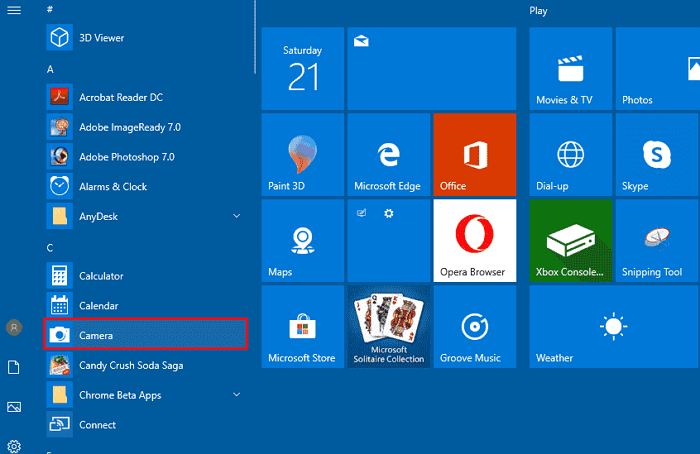Viewport: 700px width, 454px height.
Task: Open Alarms & Clock app
Action: 146,186
